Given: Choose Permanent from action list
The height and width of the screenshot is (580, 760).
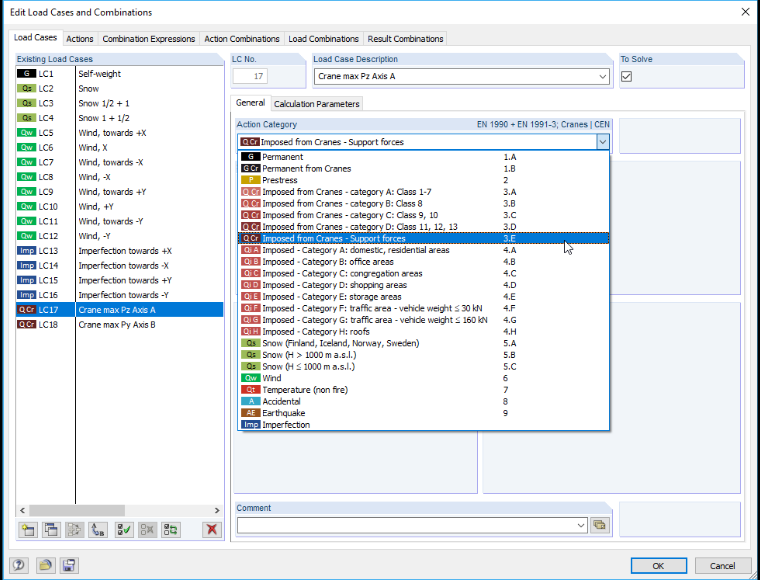Looking at the screenshot, I should 424,157.
